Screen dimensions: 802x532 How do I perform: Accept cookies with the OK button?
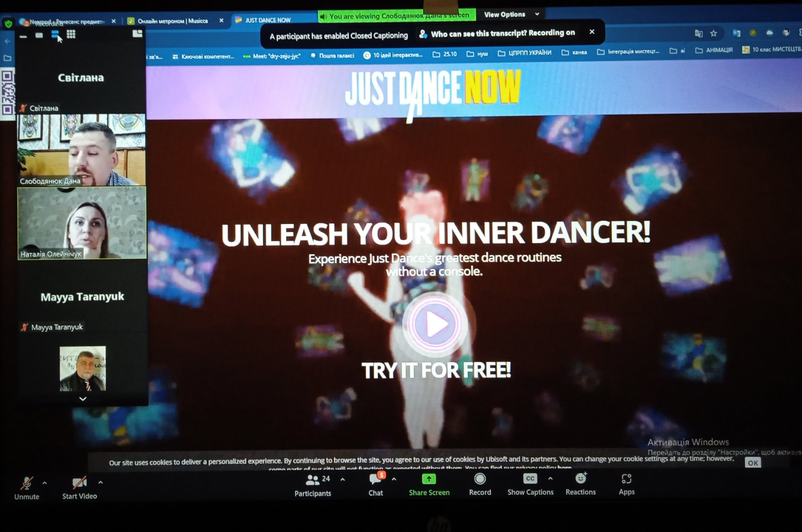point(752,462)
